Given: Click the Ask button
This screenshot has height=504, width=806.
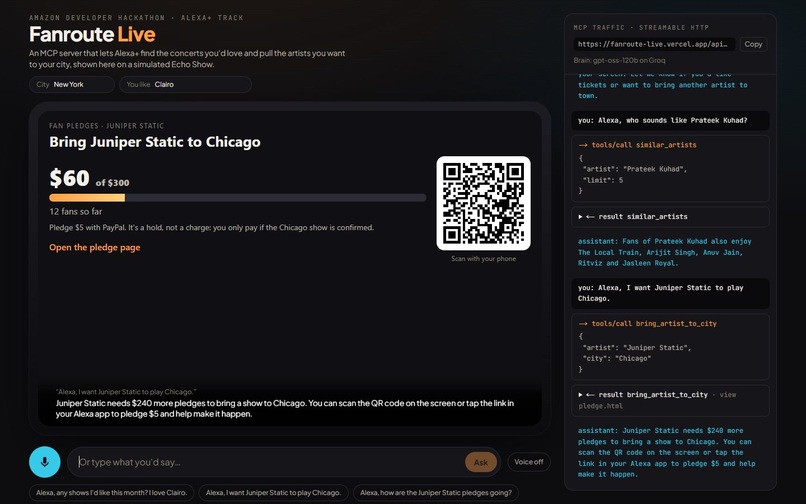Looking at the screenshot, I should coord(481,462).
